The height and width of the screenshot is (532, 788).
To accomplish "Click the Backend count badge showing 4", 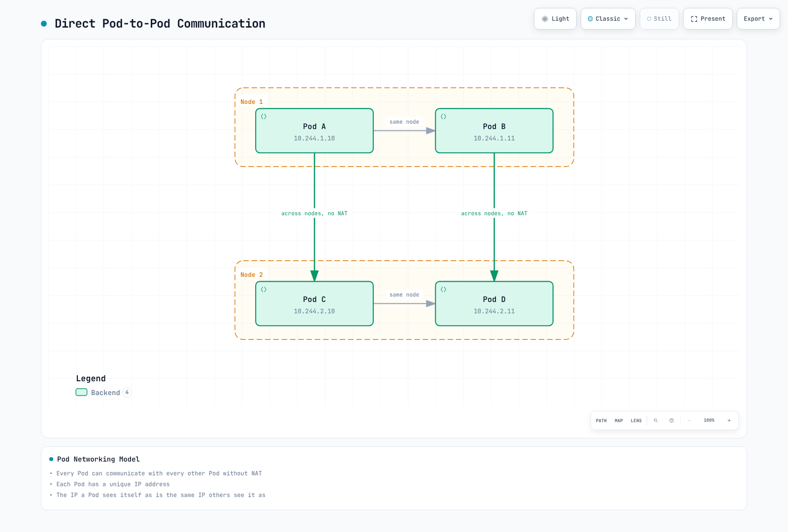I will pos(127,393).
